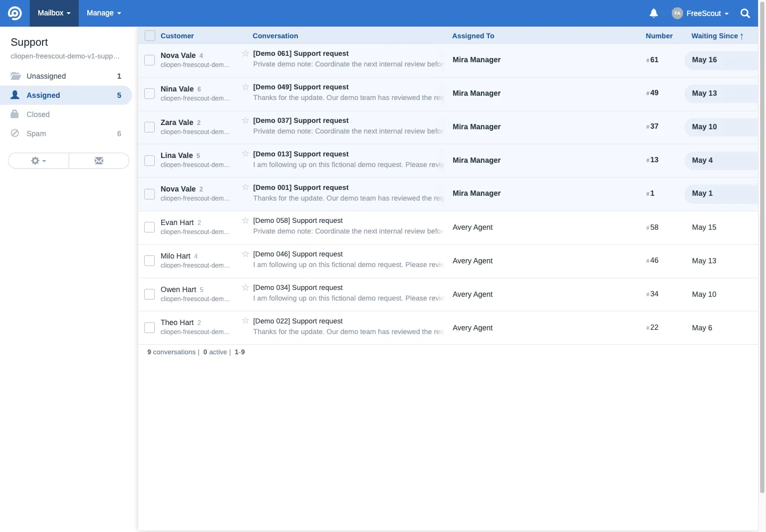Click the FreeScout logo icon
This screenshot has height=532, width=766.
(15, 13)
